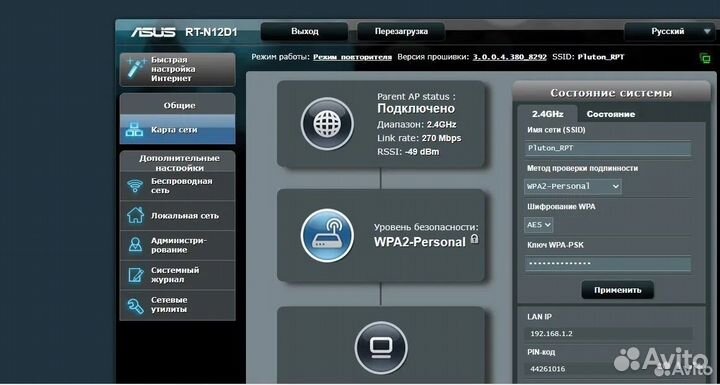Select the blue router security icon
Screen dimensions: 720x385
[x=327, y=235]
